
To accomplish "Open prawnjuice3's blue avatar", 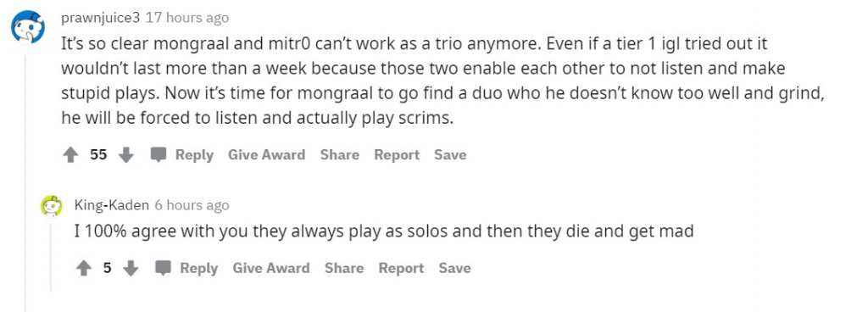I will coord(28,28).
